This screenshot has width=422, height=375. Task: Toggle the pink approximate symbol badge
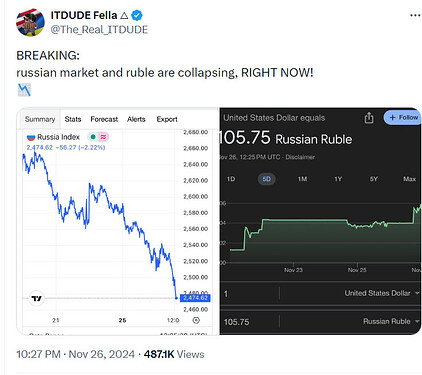(x=103, y=137)
